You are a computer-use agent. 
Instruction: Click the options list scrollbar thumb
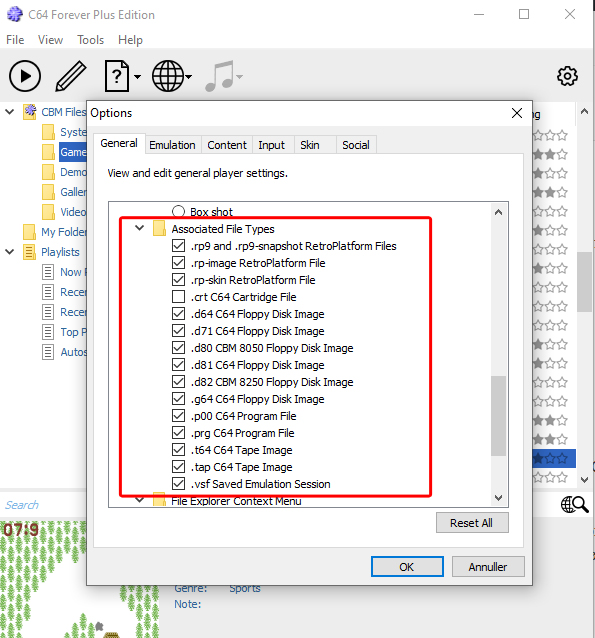coord(498,415)
